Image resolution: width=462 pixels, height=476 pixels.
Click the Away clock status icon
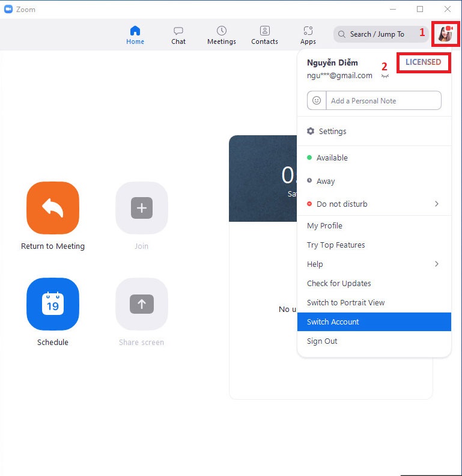(x=309, y=180)
